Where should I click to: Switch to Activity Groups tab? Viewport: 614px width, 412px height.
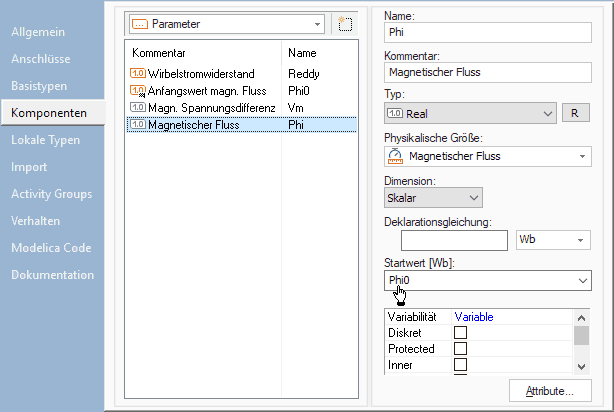pos(51,194)
